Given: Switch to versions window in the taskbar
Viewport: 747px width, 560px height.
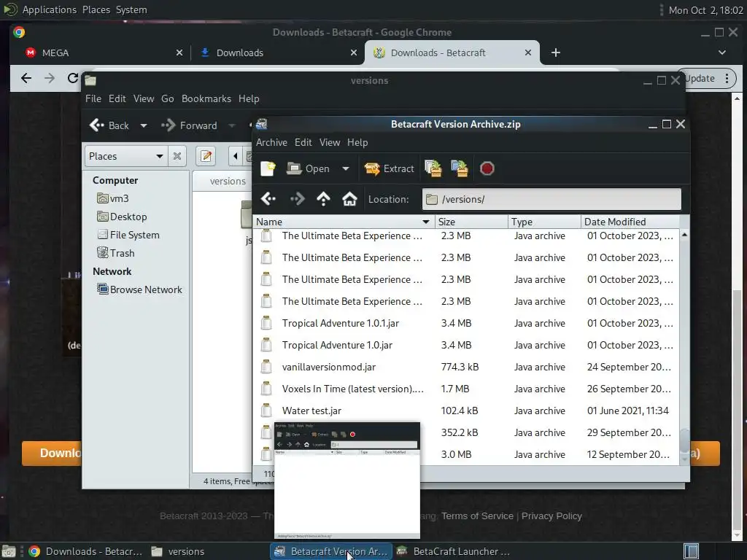Looking at the screenshot, I should (178, 551).
